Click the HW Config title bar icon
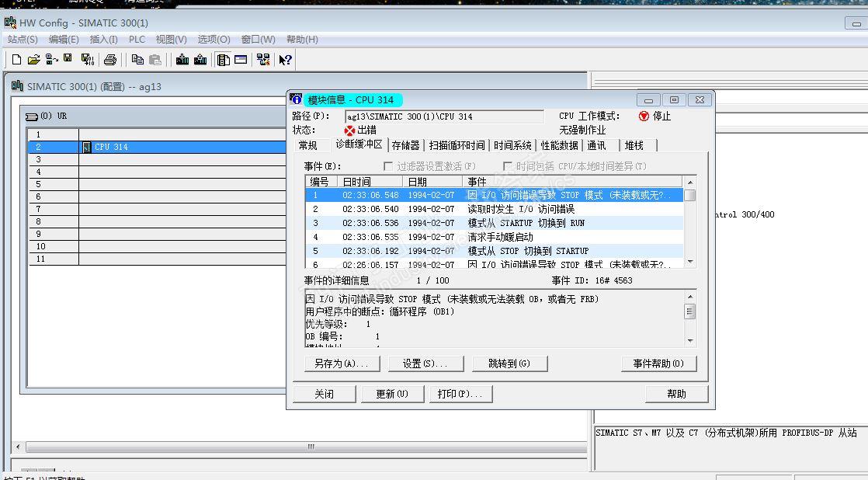The height and width of the screenshot is (480, 868). [x=10, y=23]
